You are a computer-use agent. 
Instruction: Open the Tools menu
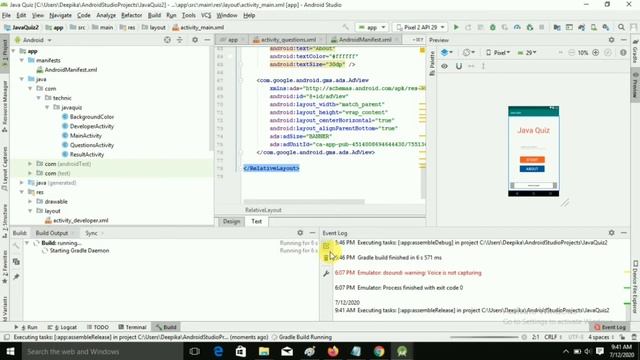tap(188, 15)
